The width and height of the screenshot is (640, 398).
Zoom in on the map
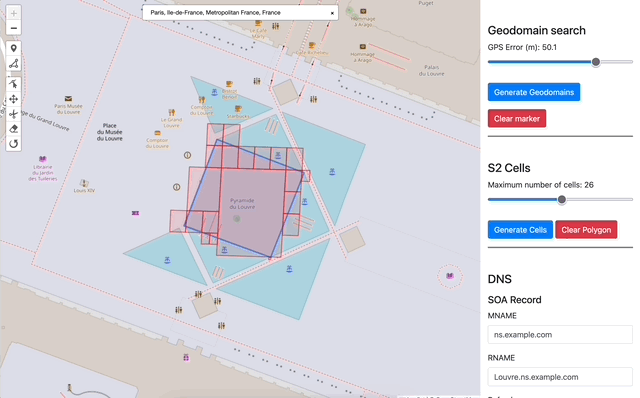click(13, 13)
